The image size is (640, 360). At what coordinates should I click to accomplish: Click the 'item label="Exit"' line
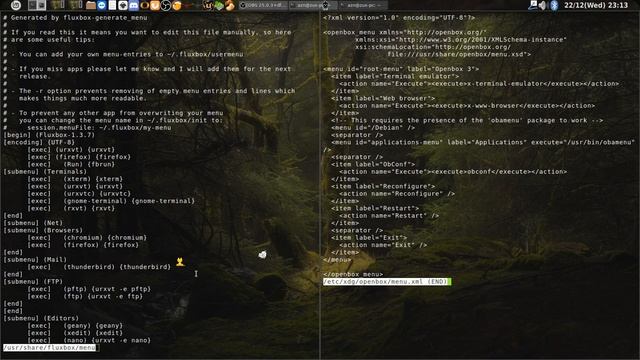(369, 238)
